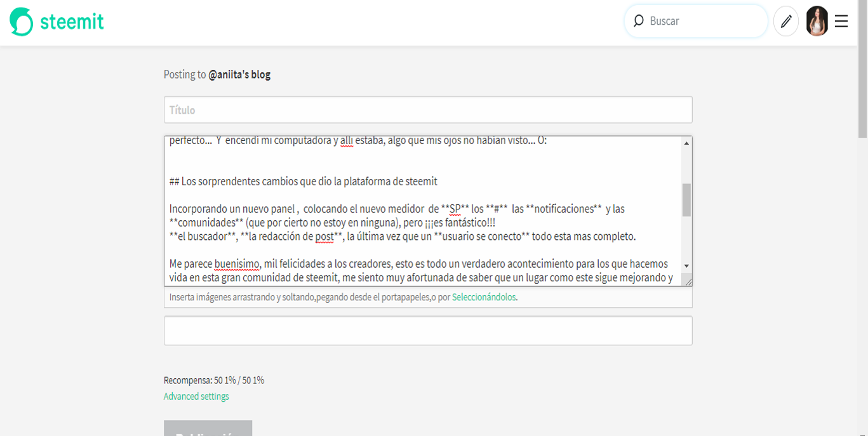Click the text area resize handle

coord(686,280)
